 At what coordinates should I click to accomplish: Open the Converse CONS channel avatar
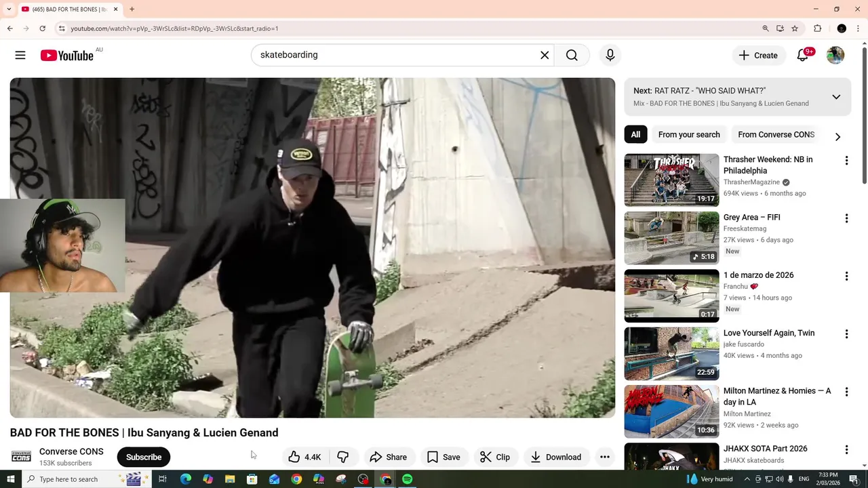pos(21,457)
